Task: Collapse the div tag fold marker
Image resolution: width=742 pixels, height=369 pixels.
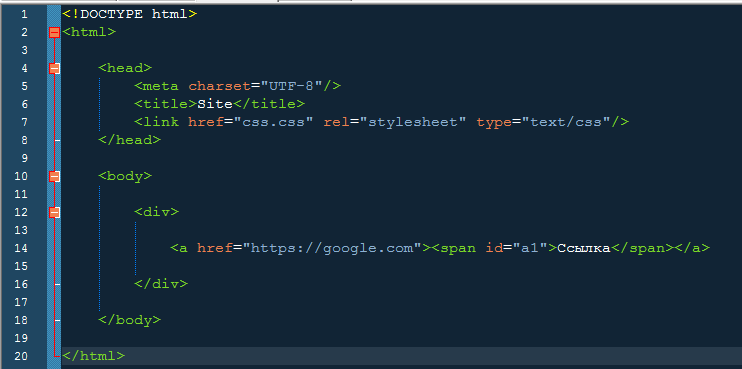Action: coord(54,212)
